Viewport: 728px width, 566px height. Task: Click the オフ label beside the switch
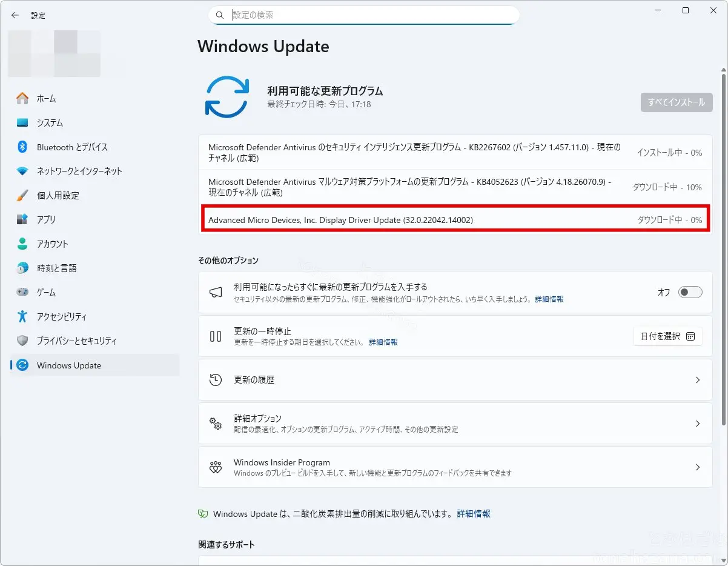pos(664,293)
